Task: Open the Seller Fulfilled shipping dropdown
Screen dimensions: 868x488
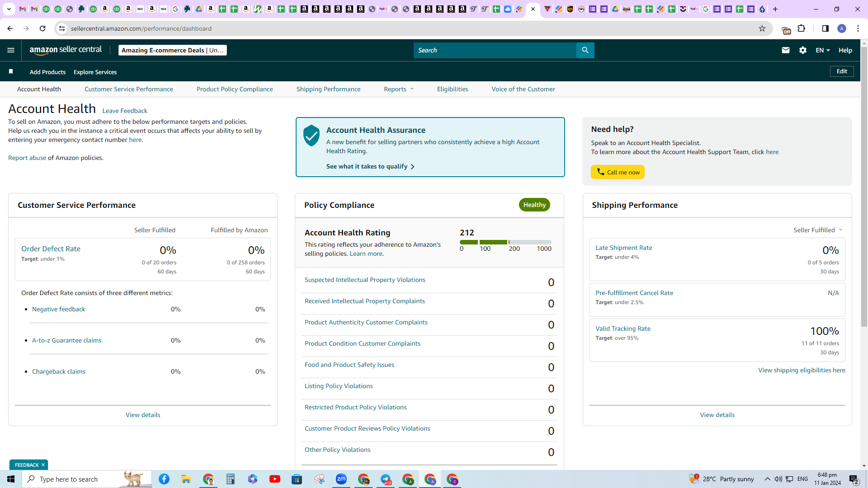Action: coord(818,230)
